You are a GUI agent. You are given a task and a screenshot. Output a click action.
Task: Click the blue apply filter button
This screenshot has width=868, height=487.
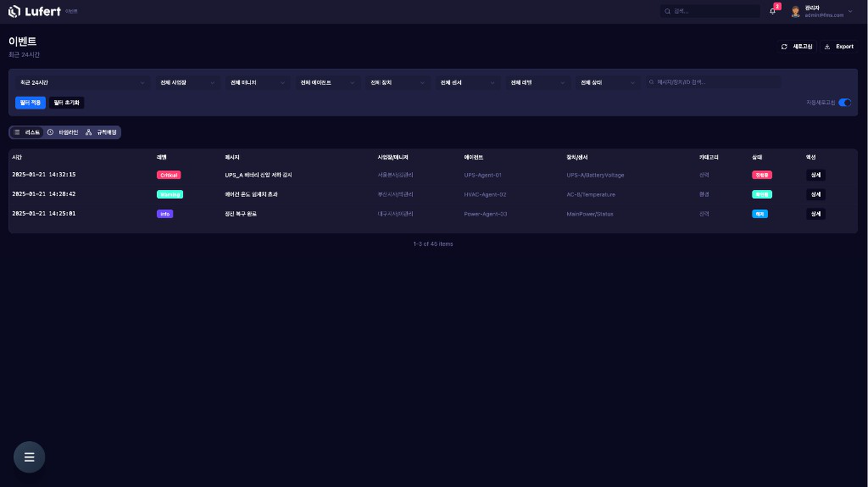click(31, 103)
